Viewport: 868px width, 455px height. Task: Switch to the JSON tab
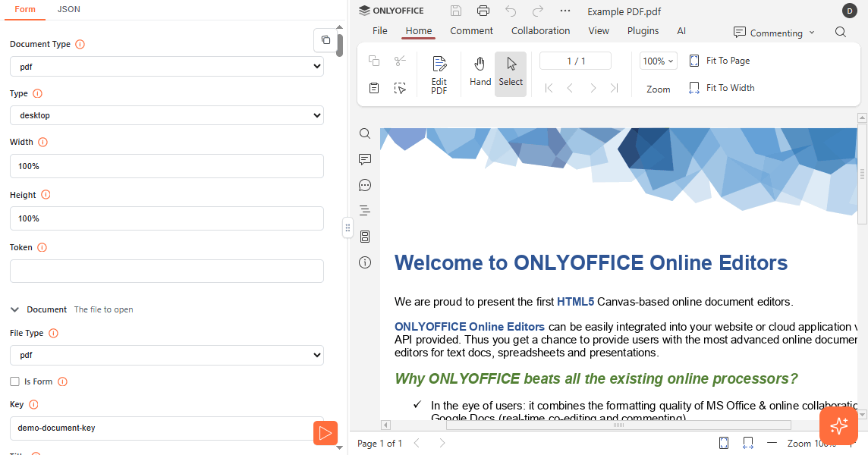tap(69, 9)
